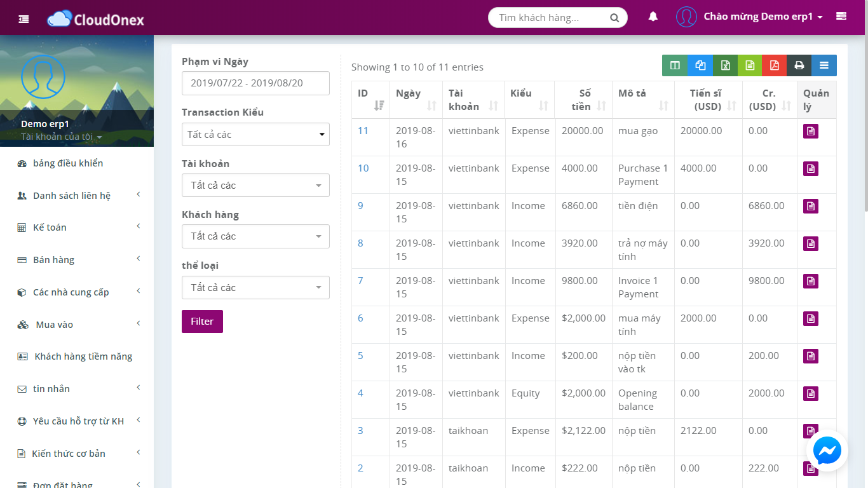The image size is (868, 488).
Task: Open transaction ID 7 link
Action: tap(360, 281)
